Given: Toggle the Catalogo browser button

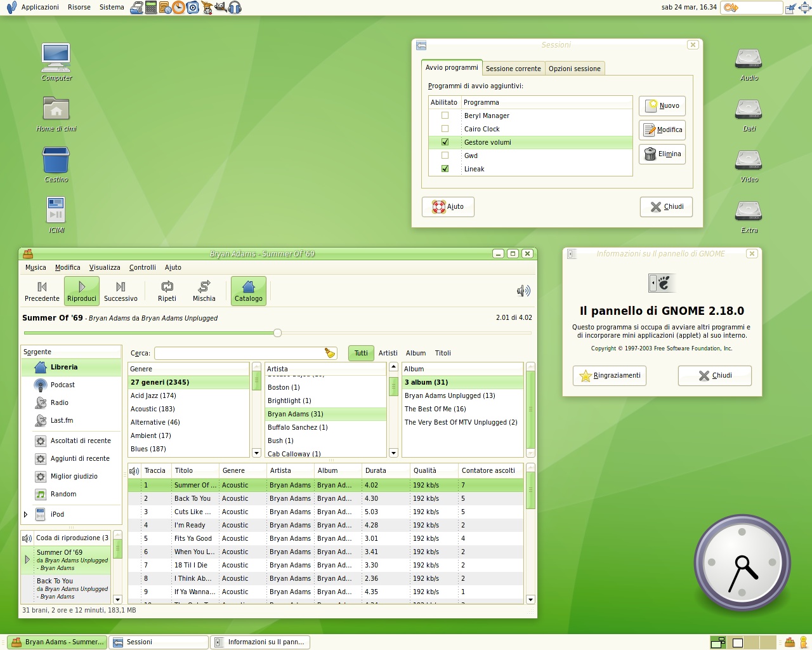Looking at the screenshot, I should click(x=249, y=291).
